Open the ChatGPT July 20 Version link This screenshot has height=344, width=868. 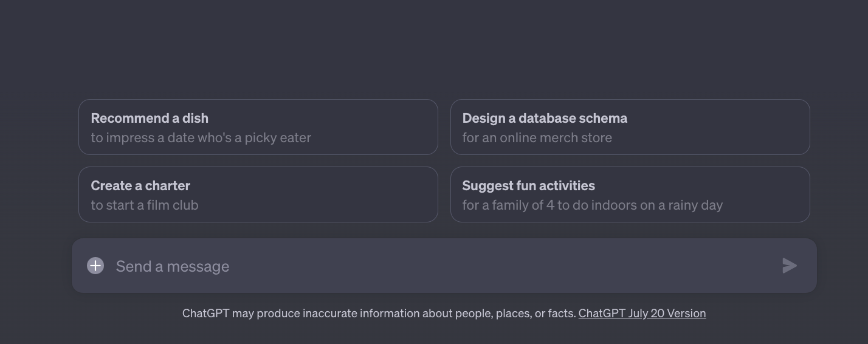tap(642, 314)
